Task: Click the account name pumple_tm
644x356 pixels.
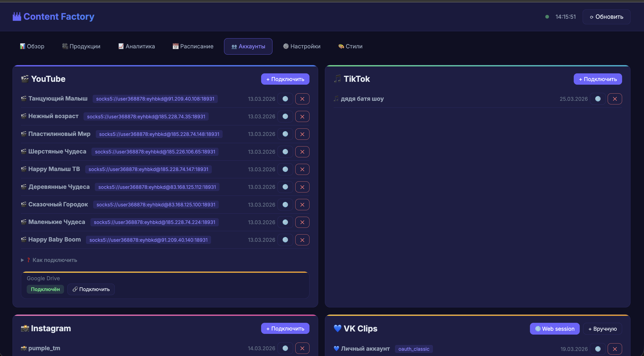Action: (x=44, y=348)
